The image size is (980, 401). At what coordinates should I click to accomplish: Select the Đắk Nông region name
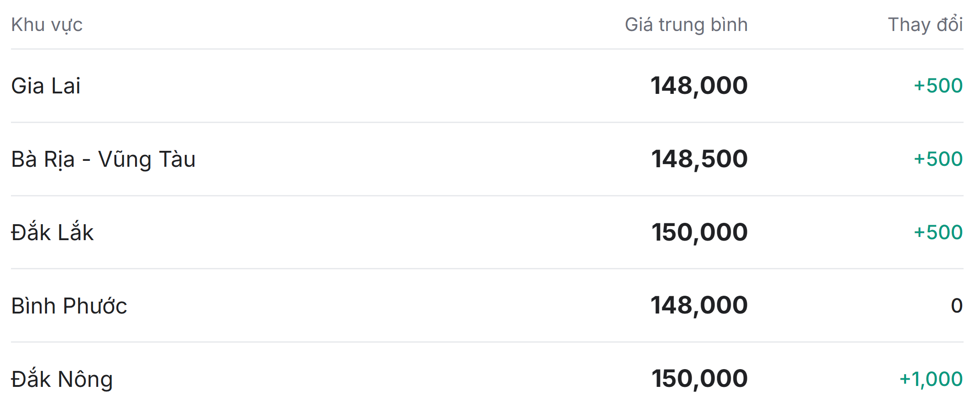(x=62, y=379)
